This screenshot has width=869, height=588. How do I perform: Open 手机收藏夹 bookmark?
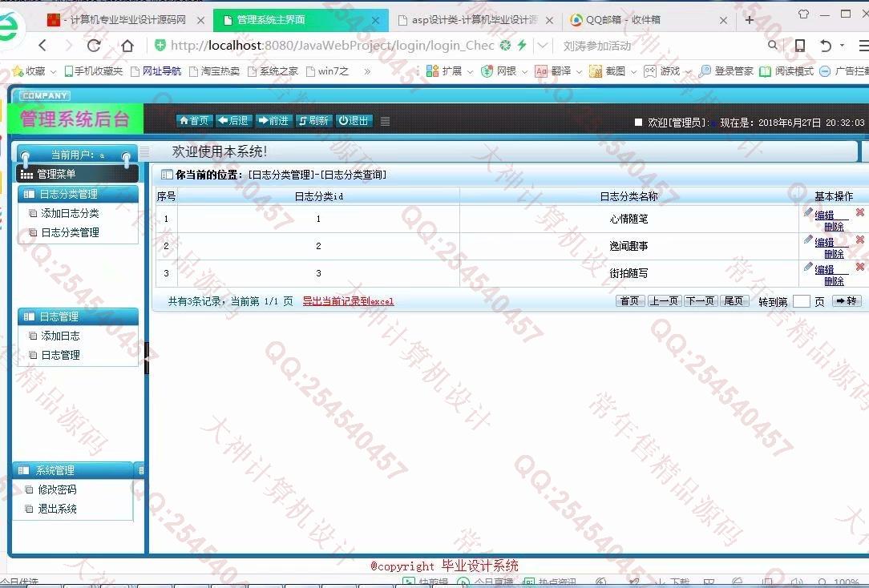click(x=94, y=70)
